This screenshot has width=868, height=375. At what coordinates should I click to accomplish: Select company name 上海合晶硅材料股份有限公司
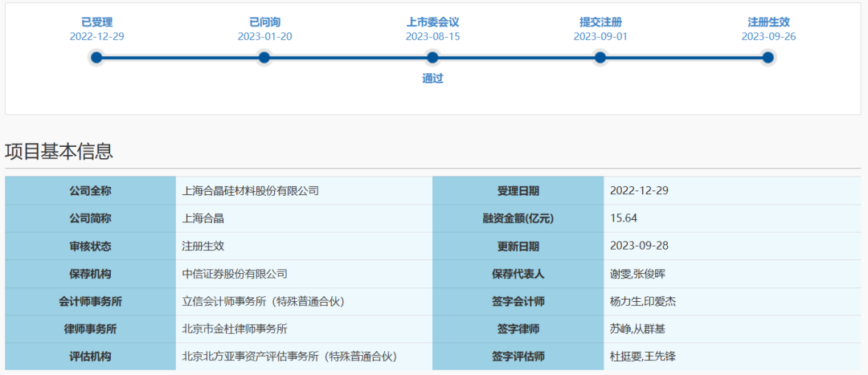(x=250, y=191)
